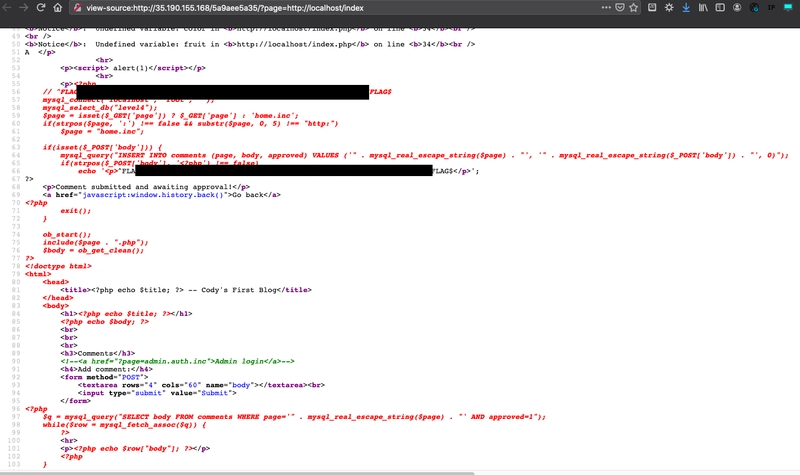Viewport: 800px width, 475px height.
Task: Toggle the browser sidebar
Action: [x=720, y=8]
